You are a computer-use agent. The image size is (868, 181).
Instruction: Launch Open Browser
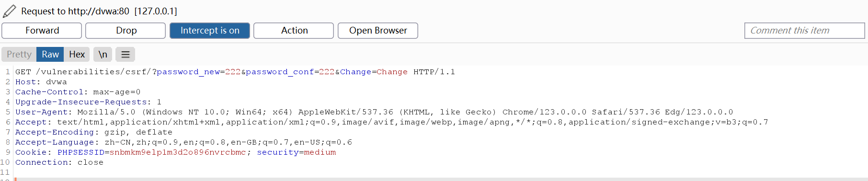(378, 31)
